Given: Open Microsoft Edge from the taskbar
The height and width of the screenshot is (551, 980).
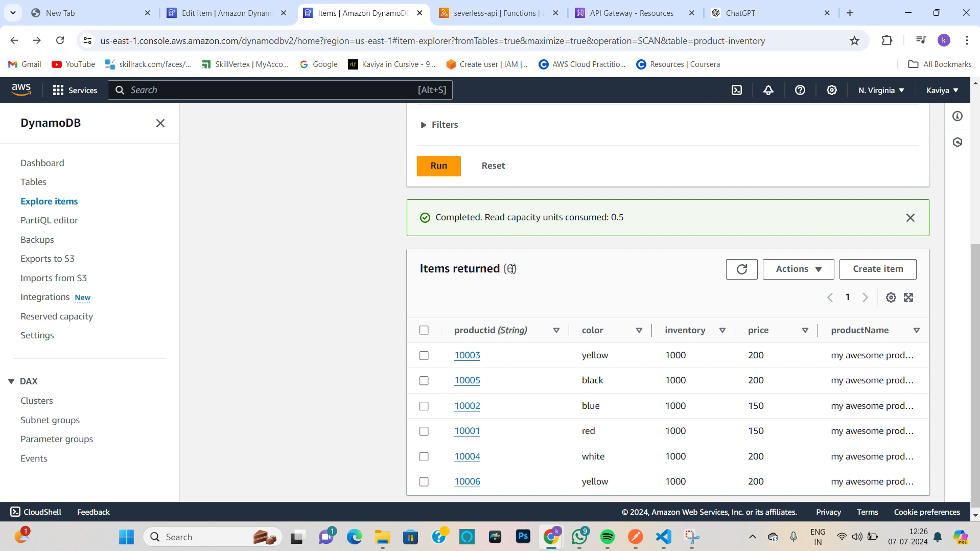Looking at the screenshot, I should 355,537.
